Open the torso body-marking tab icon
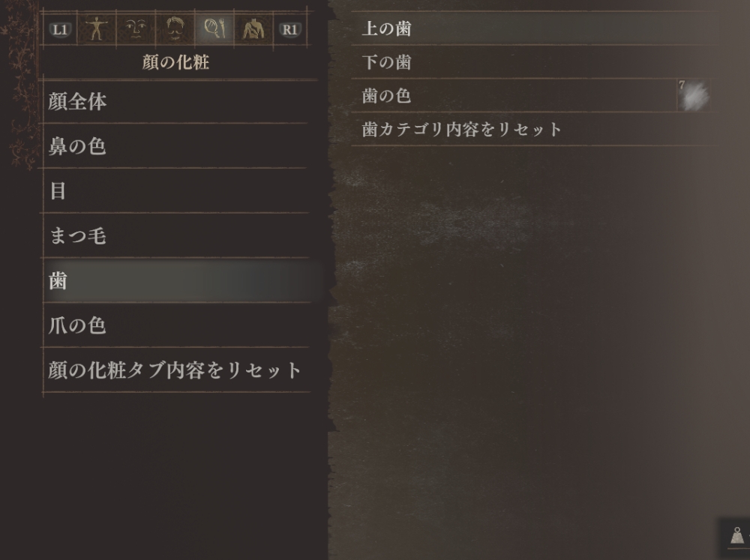Viewport: 750px width, 560px height. click(x=253, y=30)
